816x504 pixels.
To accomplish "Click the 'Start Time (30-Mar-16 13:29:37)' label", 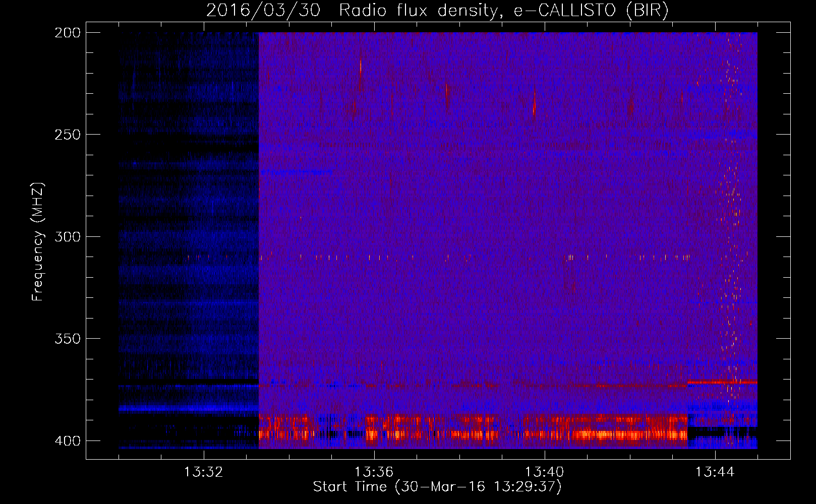I will pos(437,487).
